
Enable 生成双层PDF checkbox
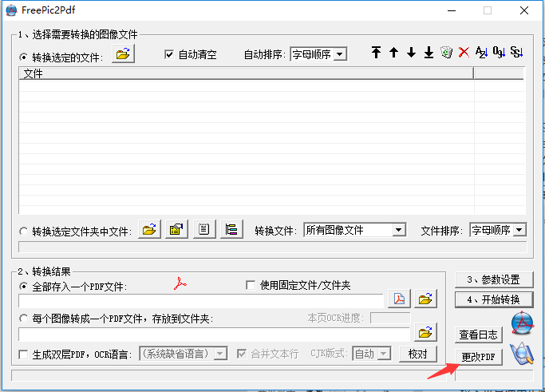point(23,354)
